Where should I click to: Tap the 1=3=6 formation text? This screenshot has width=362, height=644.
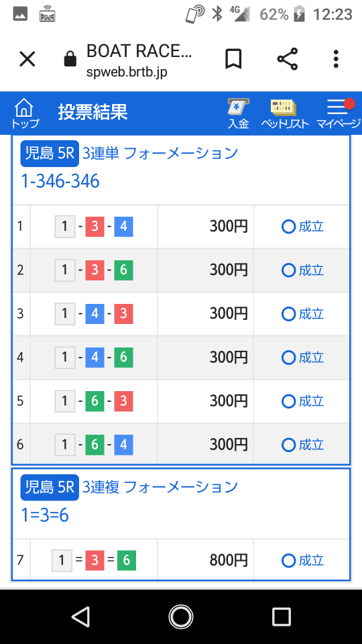(x=45, y=515)
